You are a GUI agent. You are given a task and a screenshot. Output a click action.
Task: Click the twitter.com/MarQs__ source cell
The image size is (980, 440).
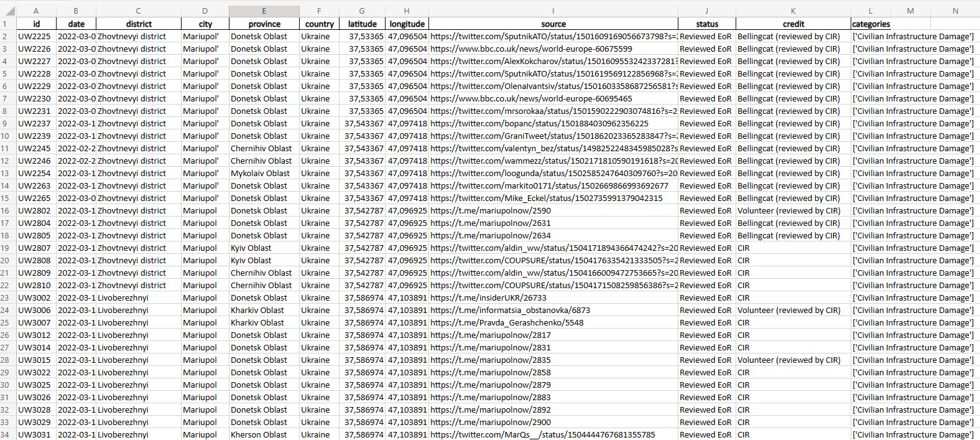click(553, 434)
